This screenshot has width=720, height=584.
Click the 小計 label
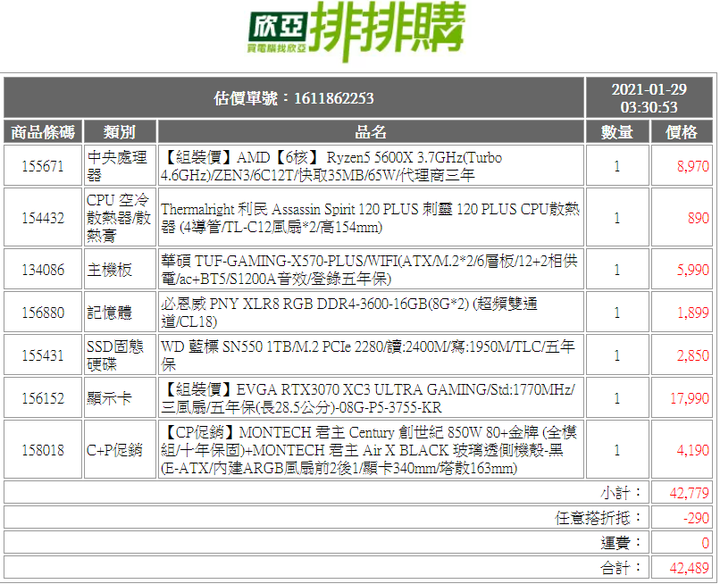click(x=621, y=493)
